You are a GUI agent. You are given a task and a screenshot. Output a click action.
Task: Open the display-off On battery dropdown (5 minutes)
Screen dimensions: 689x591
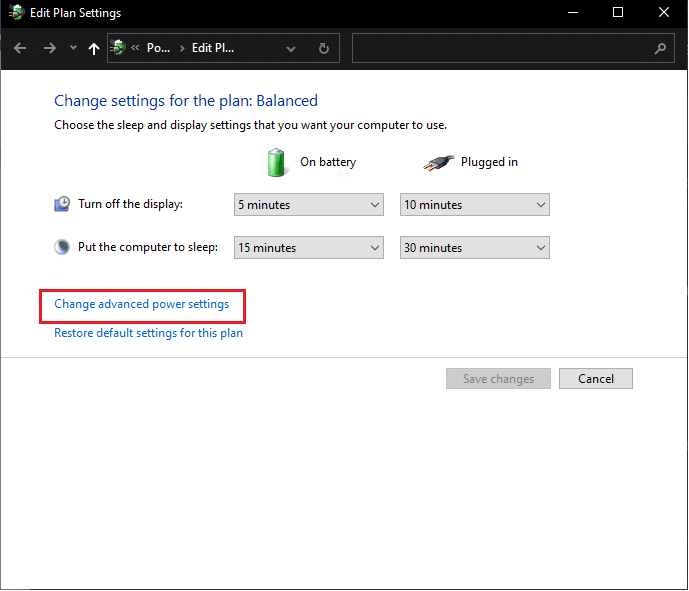pyautogui.click(x=309, y=205)
